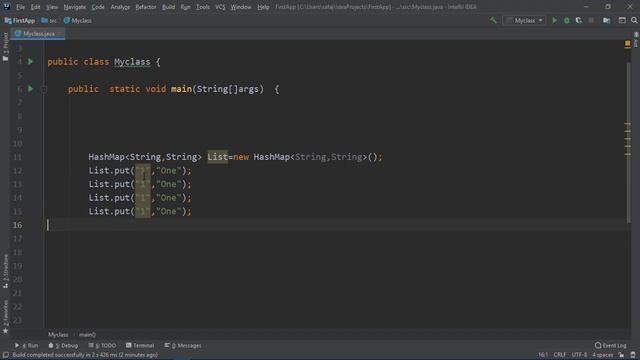Open the Refactor menu
The image size is (640, 360).
[x=146, y=7]
